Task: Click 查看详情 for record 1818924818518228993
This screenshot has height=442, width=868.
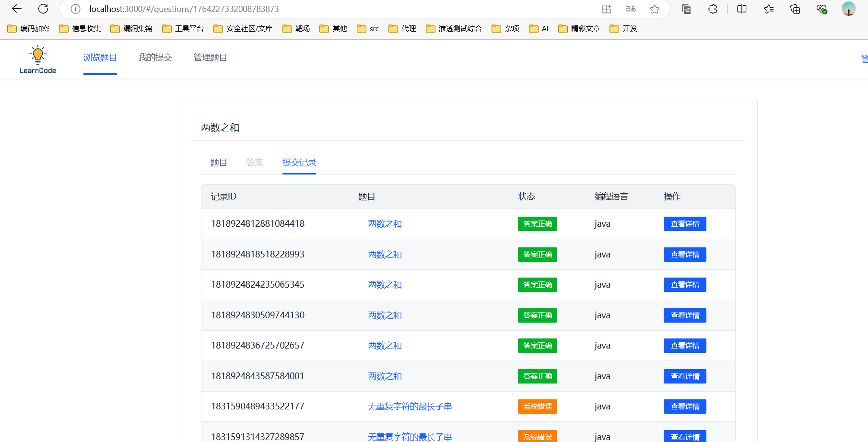Action: tap(685, 255)
